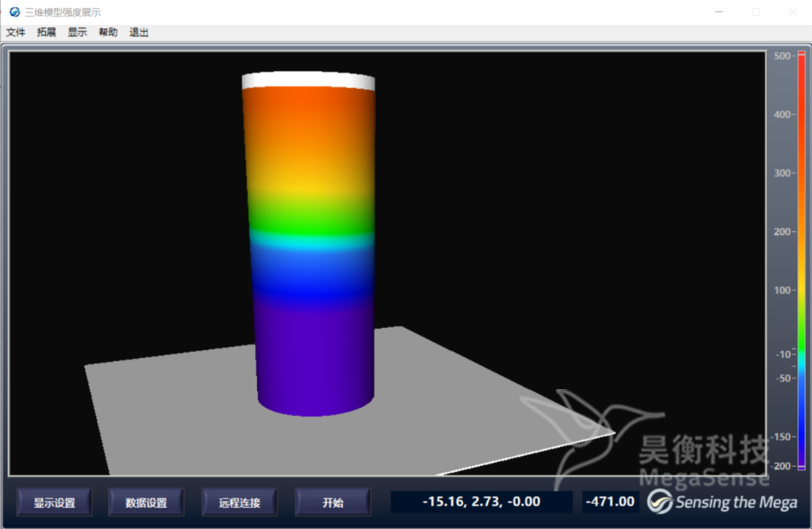Minimize the application window
The height and width of the screenshot is (529, 812).
tap(719, 12)
